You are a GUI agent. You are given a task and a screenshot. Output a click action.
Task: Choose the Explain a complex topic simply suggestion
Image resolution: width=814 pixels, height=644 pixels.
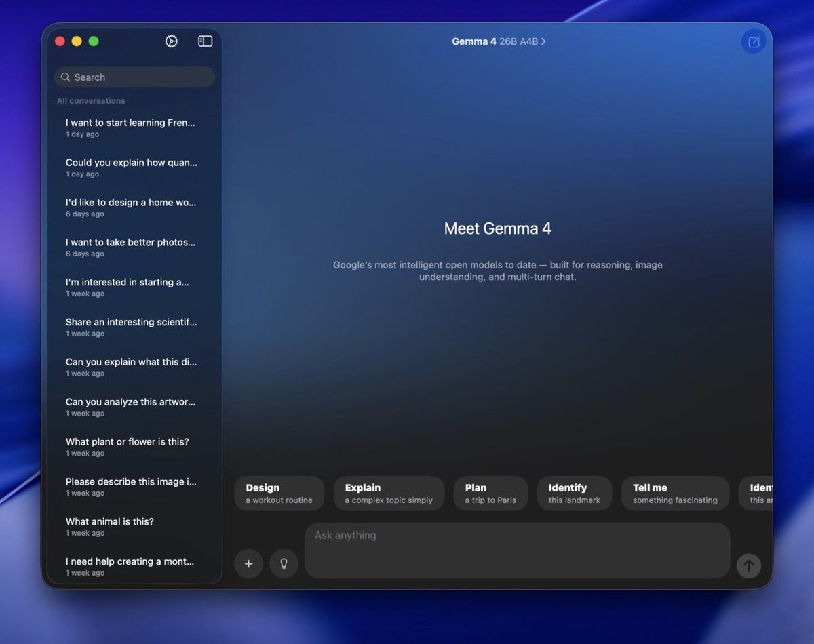pyautogui.click(x=389, y=494)
